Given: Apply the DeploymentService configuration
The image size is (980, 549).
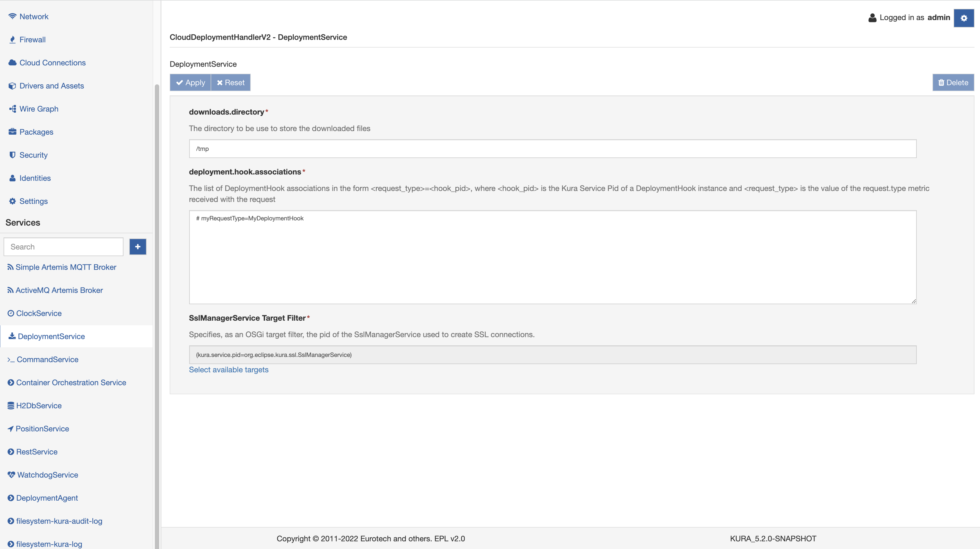Looking at the screenshot, I should [x=191, y=82].
